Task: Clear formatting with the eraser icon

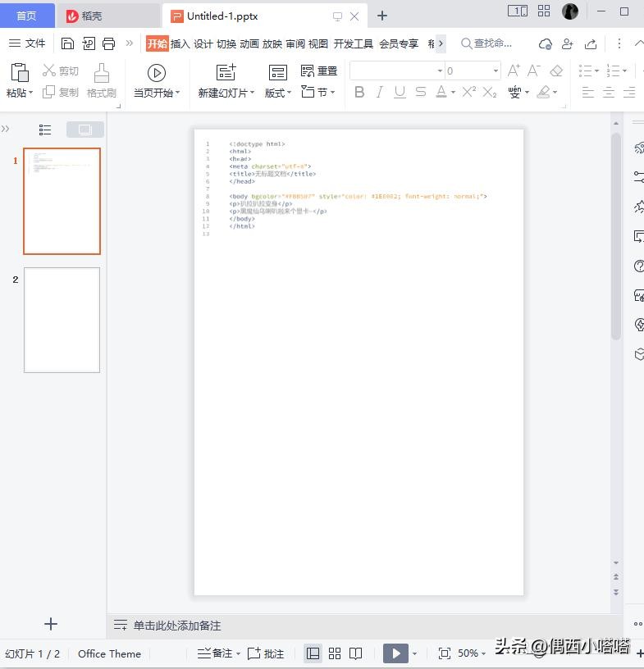Action: [x=556, y=71]
